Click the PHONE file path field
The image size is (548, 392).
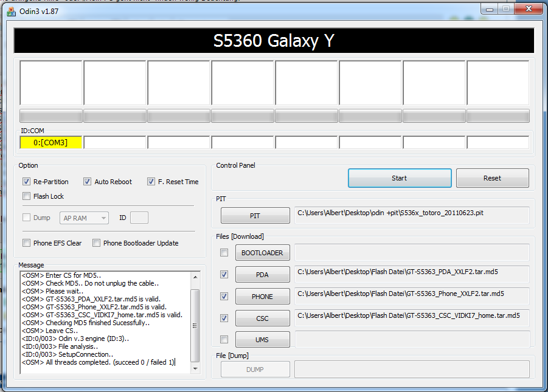pos(412,296)
